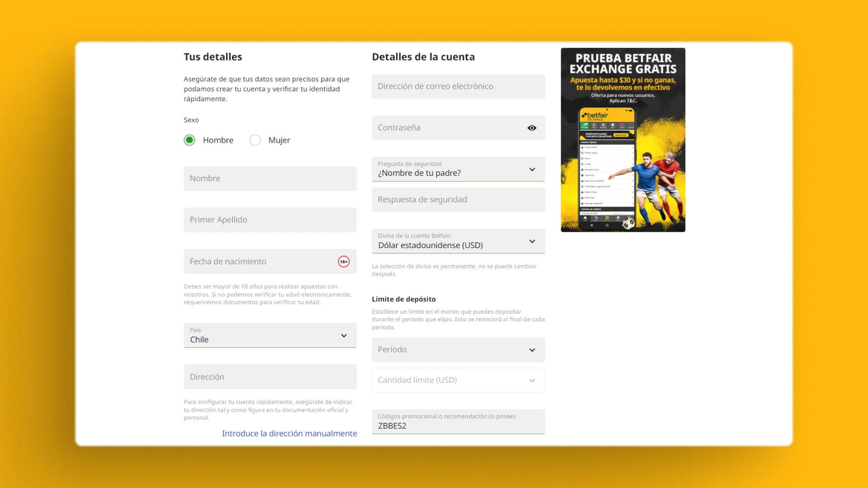
Task: Click the Respuesta de seguridad field
Action: click(x=458, y=200)
